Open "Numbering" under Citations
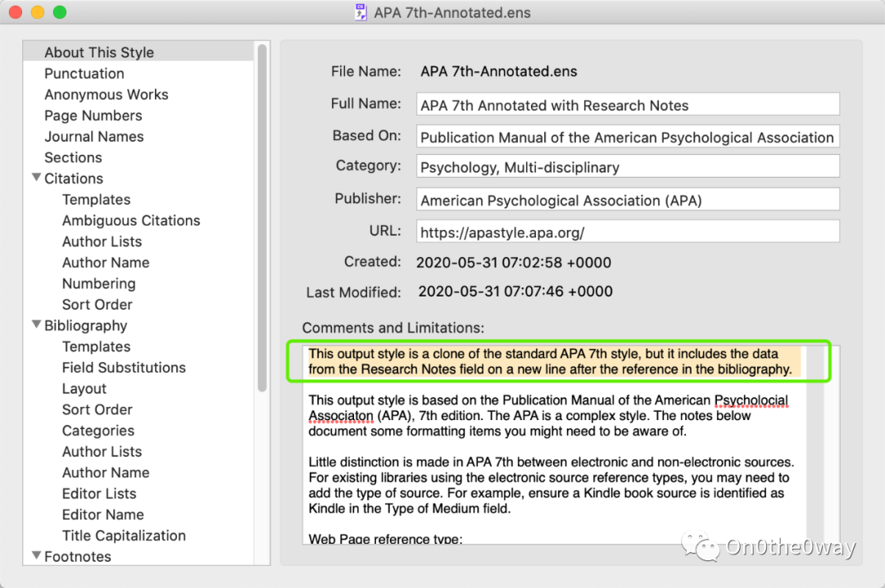Image resolution: width=885 pixels, height=588 pixels. pyautogui.click(x=98, y=283)
